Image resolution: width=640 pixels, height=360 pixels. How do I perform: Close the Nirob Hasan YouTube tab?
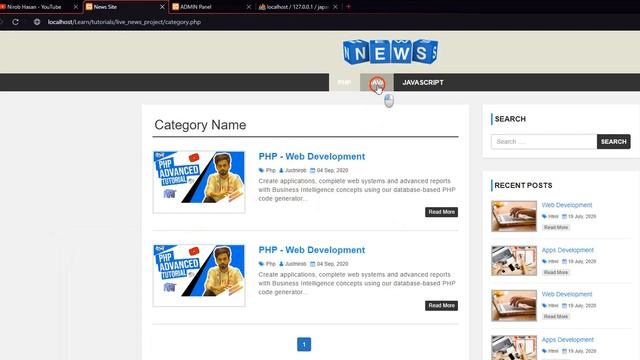tap(76, 7)
